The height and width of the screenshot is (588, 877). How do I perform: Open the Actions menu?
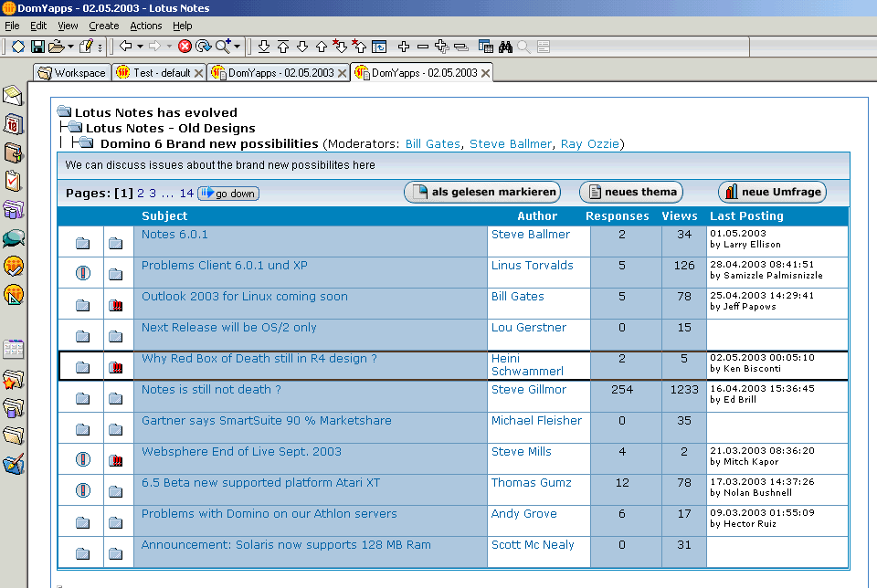145,26
